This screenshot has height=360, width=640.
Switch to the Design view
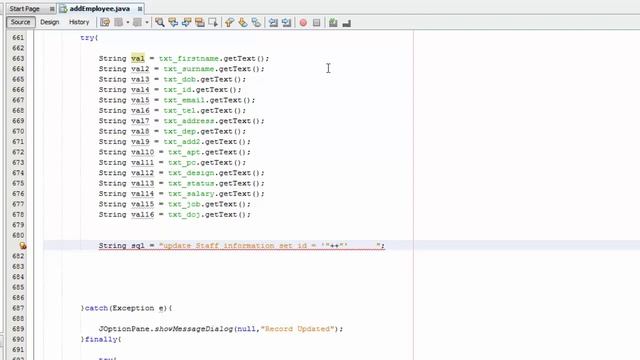coord(50,22)
